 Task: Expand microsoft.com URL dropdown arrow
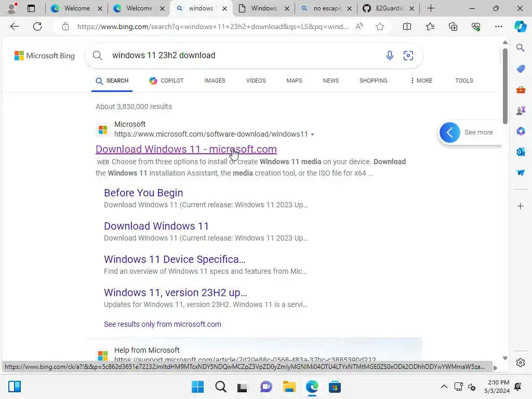tap(312, 135)
